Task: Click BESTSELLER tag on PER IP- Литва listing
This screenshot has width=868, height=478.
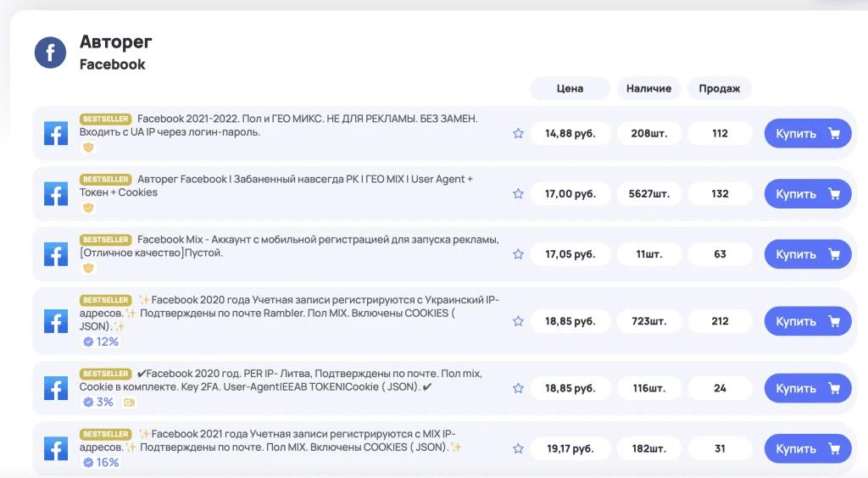Action: pos(105,374)
